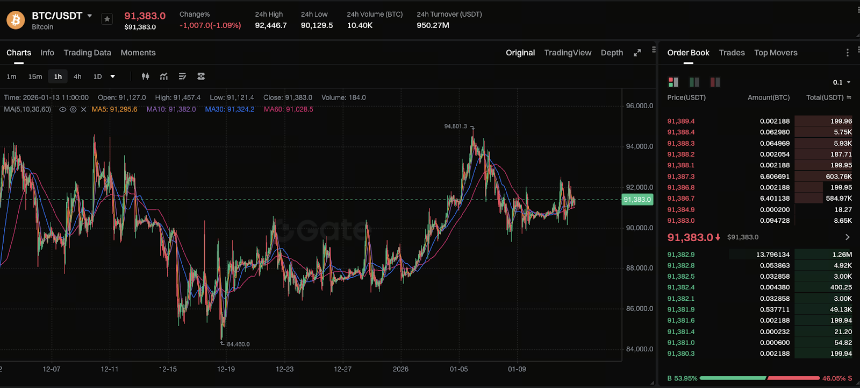The width and height of the screenshot is (860, 388).
Task: Expand the chart to fullscreen
Action: pyautogui.click(x=637, y=53)
